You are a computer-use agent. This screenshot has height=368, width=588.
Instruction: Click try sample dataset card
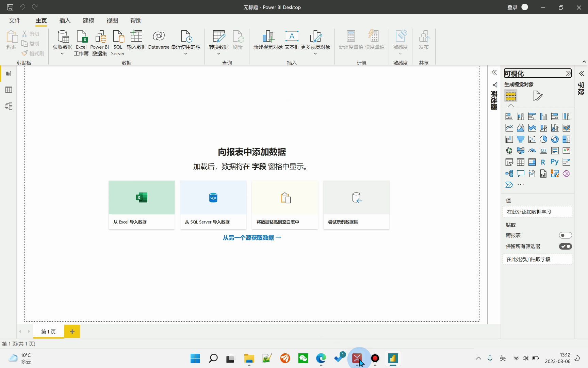[356, 205]
